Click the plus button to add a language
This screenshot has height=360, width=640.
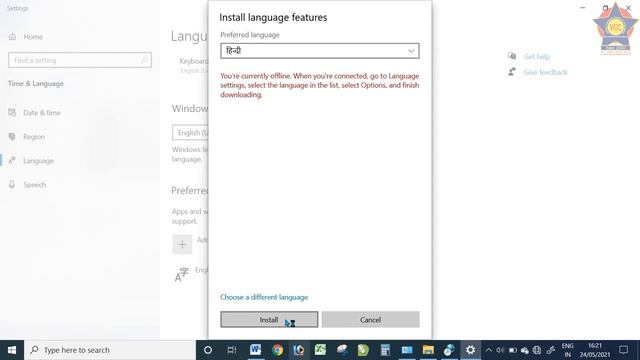coord(182,244)
